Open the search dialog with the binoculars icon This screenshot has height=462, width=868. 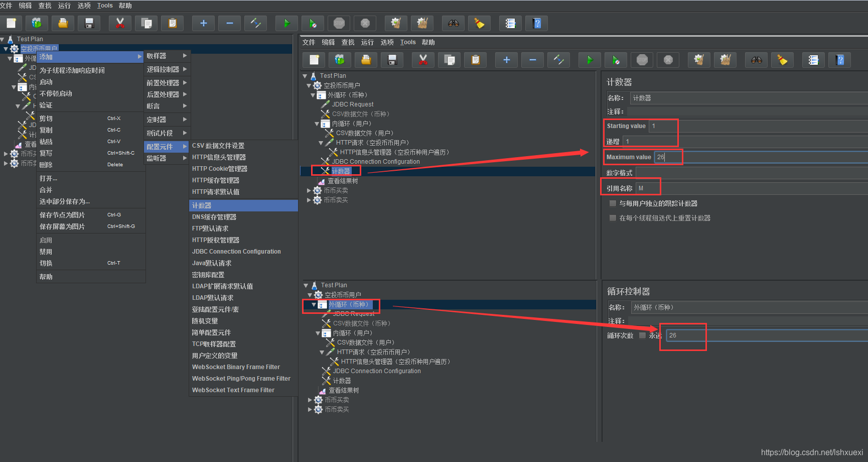tap(453, 23)
